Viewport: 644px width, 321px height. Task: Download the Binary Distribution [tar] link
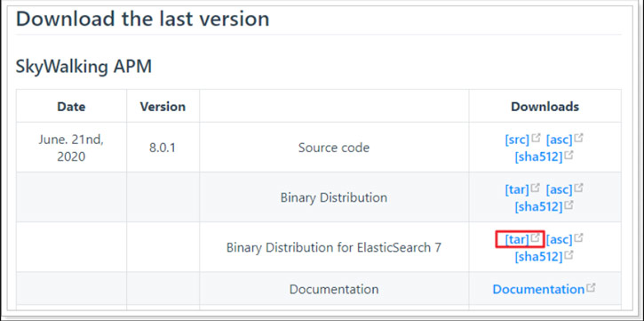pos(517,190)
